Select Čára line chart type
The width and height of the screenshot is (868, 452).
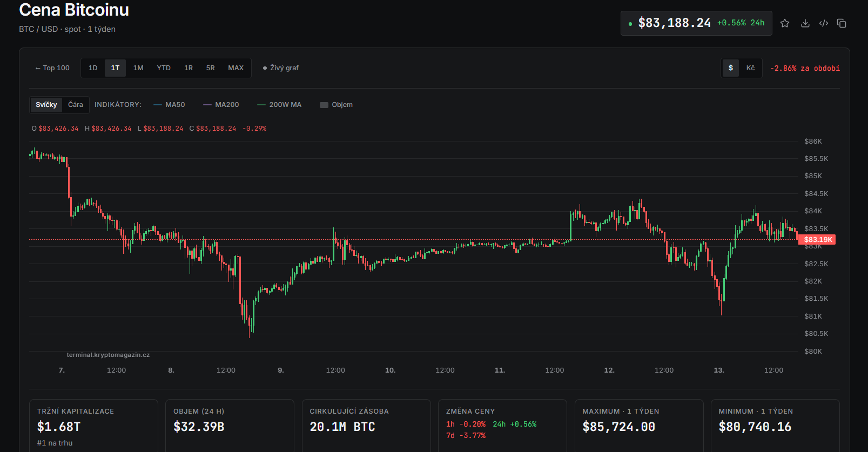(76, 105)
